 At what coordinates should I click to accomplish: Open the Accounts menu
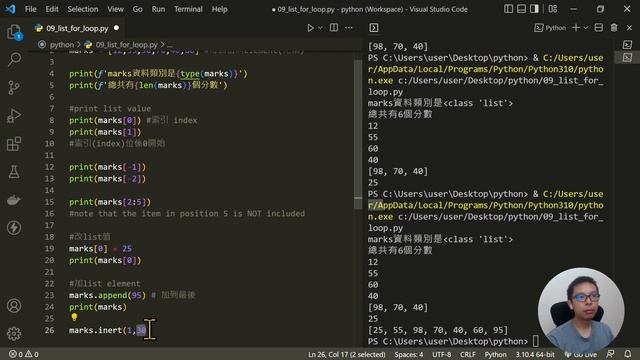coord(14,306)
